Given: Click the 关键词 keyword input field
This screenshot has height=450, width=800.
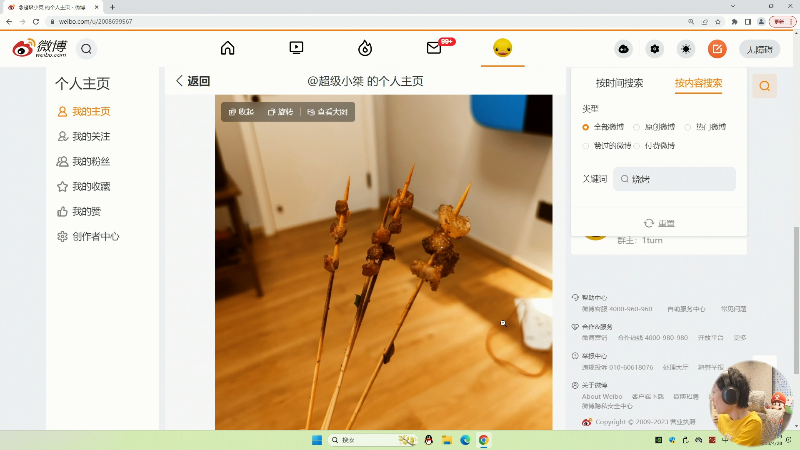Looking at the screenshot, I should (x=674, y=179).
